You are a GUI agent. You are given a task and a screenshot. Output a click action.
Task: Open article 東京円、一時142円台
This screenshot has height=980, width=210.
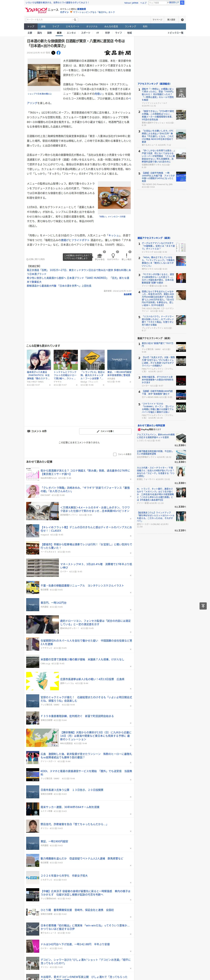coord(53,603)
